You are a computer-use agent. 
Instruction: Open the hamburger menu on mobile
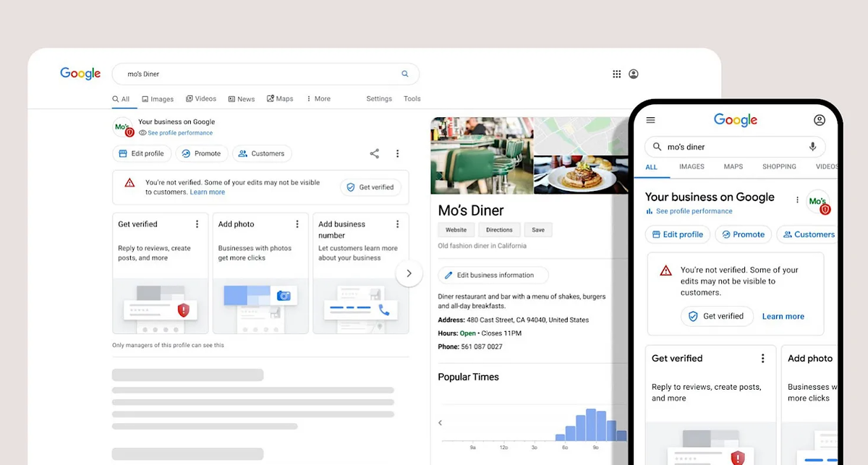[x=651, y=120]
